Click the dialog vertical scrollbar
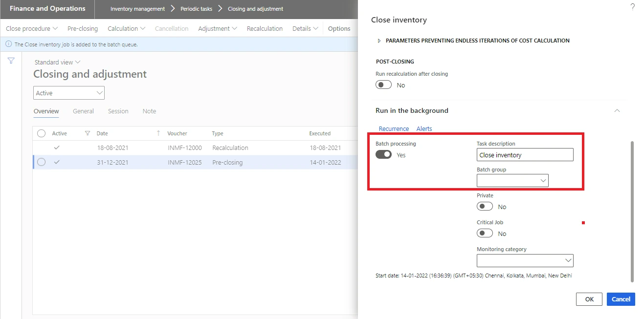644x319 pixels. tap(632, 212)
